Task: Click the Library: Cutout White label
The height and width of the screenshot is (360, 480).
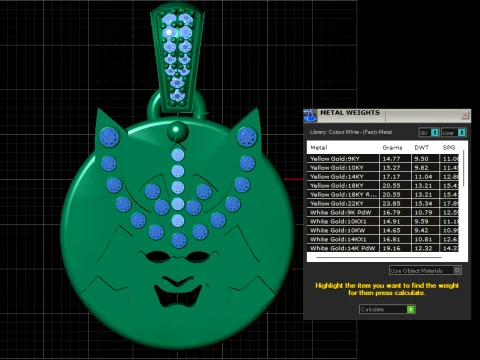Action: [351, 132]
